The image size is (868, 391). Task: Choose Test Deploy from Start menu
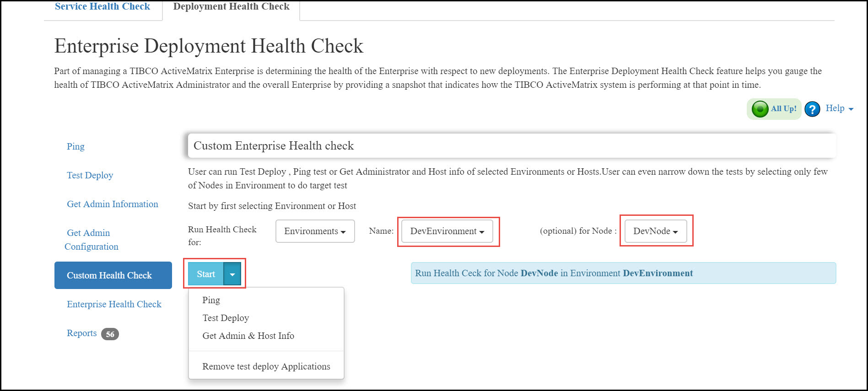226,318
